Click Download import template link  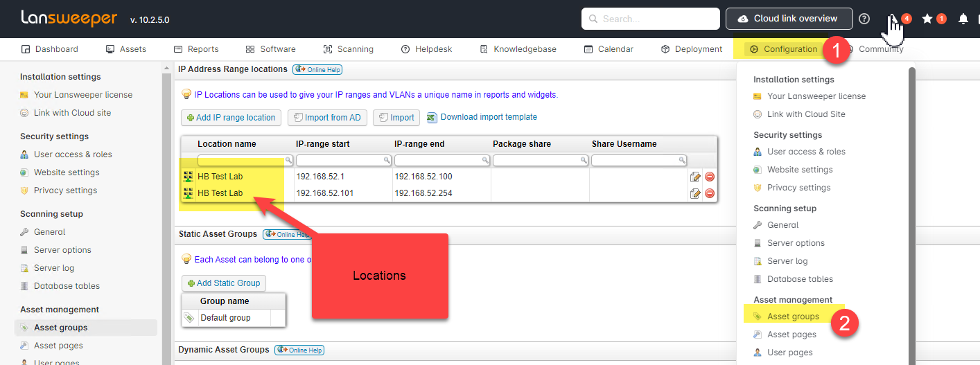pyautogui.click(x=489, y=117)
